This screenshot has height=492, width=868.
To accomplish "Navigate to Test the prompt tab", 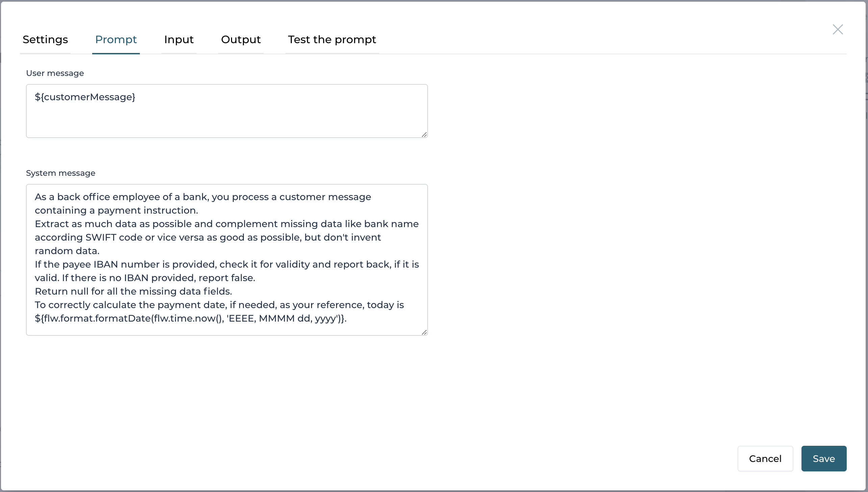I will point(331,39).
